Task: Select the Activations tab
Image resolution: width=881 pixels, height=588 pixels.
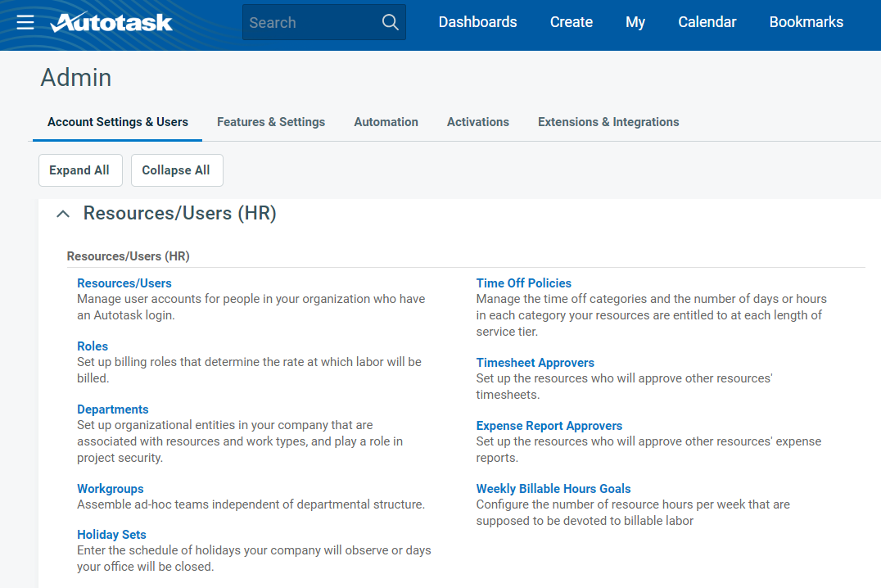Action: click(x=477, y=122)
